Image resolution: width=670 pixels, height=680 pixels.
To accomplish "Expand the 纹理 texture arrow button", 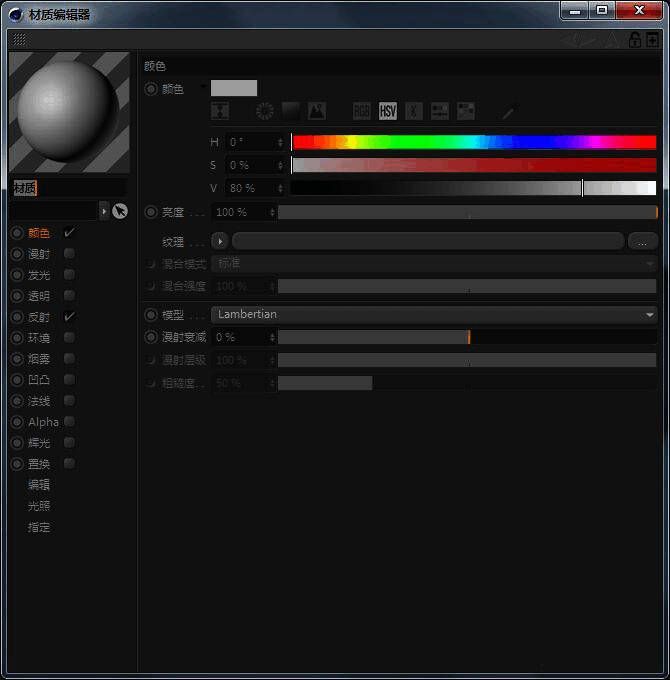I will 220,241.
